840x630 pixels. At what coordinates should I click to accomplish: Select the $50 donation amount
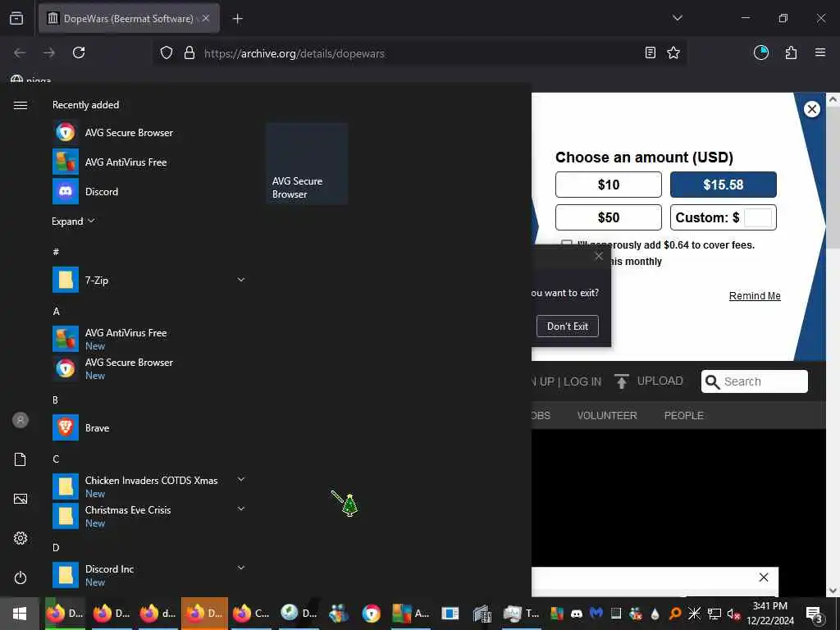point(609,217)
